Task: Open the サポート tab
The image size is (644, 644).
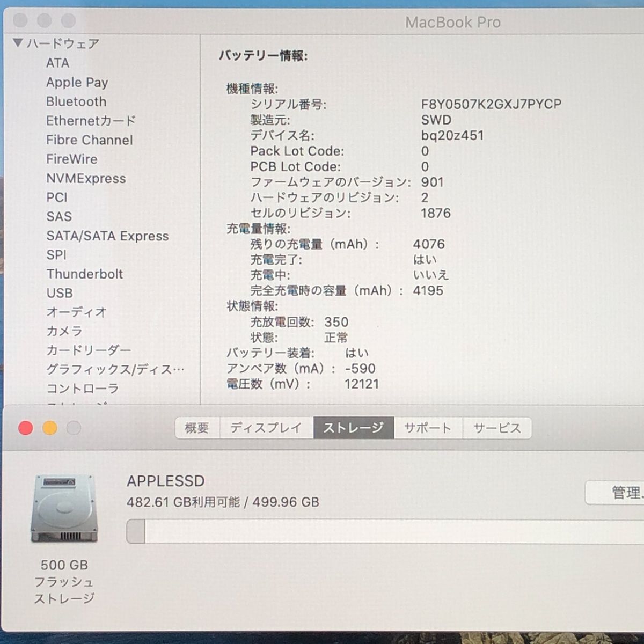Action: coord(428,428)
